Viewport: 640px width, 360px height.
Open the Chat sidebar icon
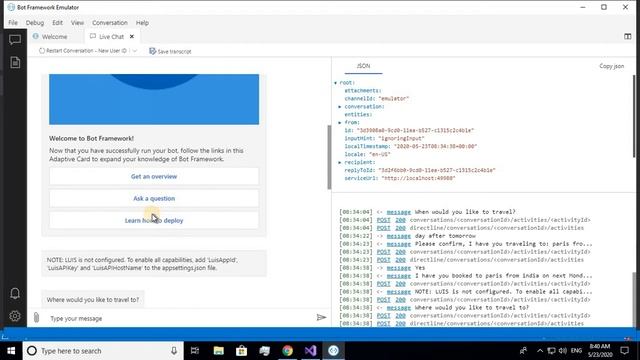pos(15,40)
